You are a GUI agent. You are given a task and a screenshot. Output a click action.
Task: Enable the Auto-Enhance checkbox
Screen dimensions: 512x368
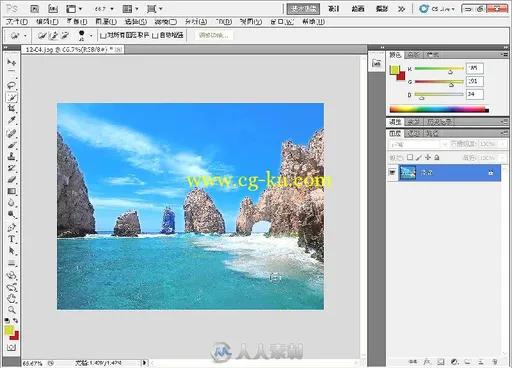point(155,35)
